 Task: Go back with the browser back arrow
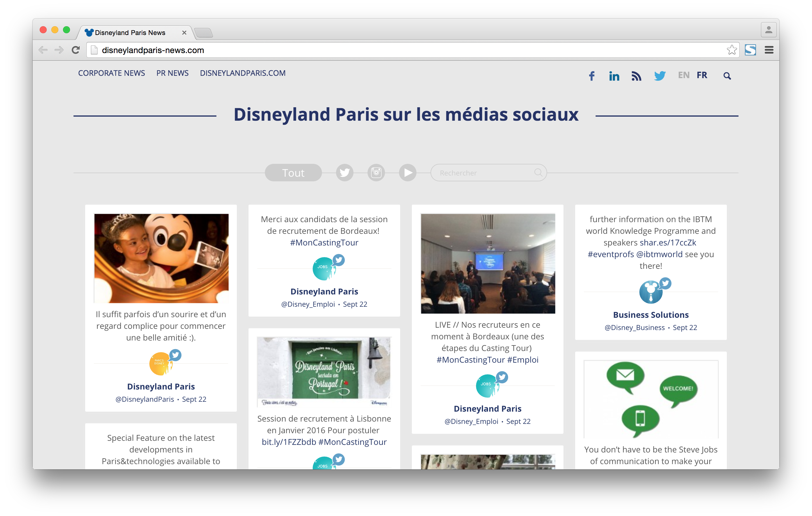click(43, 50)
